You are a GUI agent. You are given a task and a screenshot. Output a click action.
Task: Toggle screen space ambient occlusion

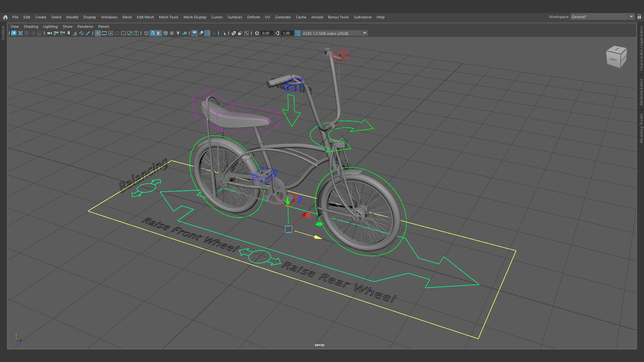pyautogui.click(x=195, y=33)
